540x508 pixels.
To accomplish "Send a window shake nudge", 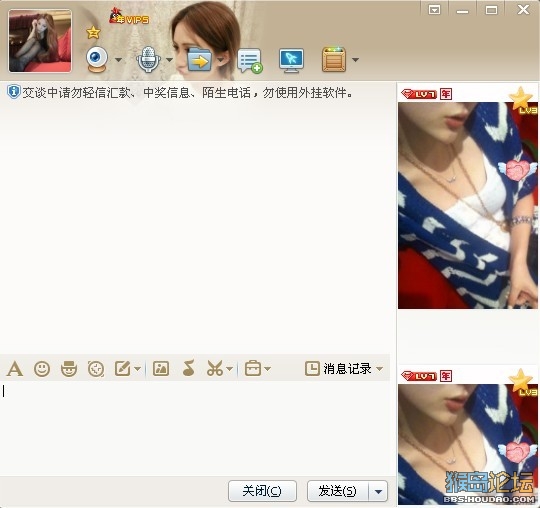I will 96,369.
